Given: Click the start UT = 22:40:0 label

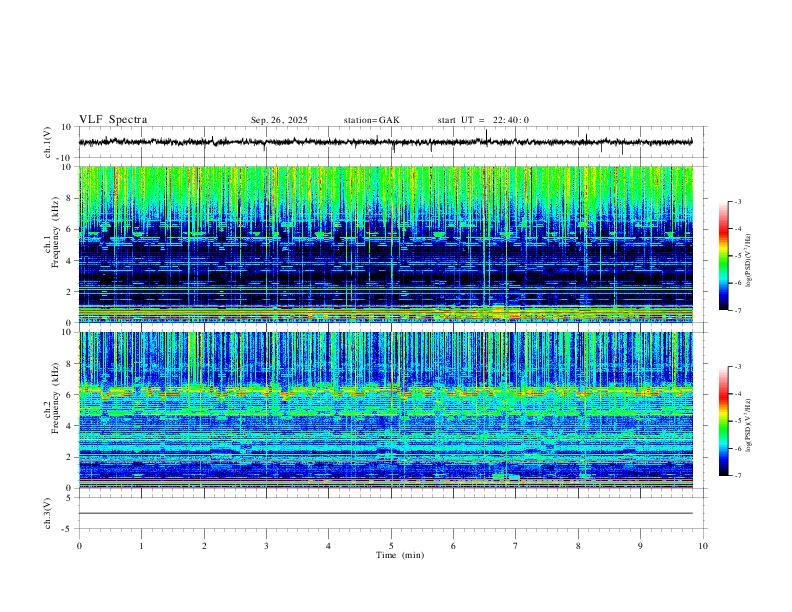Looking at the screenshot, I should 483,120.
